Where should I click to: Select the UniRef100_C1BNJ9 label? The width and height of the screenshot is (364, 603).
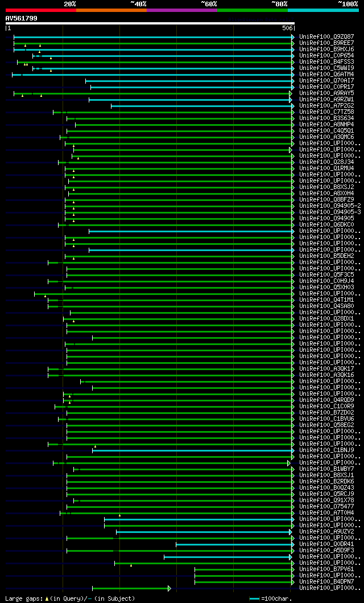[x=327, y=450]
